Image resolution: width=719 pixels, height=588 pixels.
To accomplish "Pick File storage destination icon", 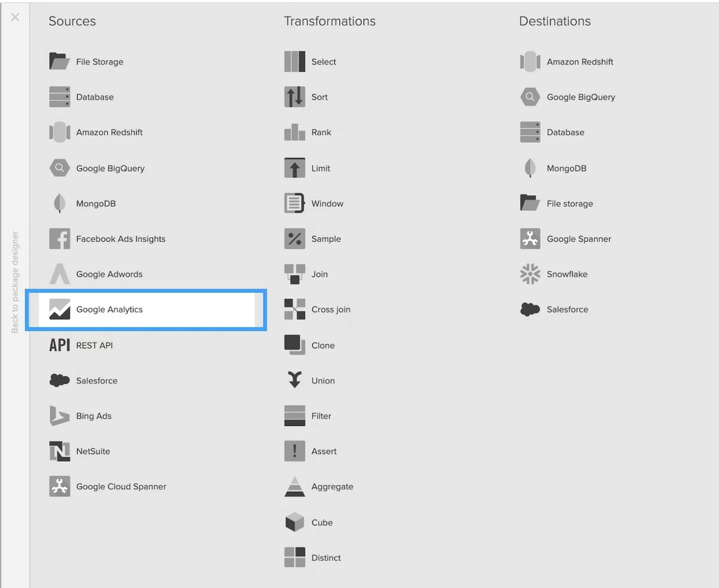I will coord(530,204).
